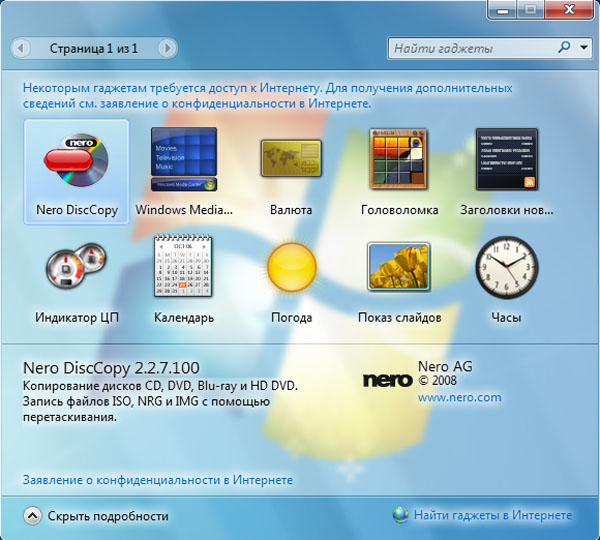Image resolution: width=600 pixels, height=540 pixels.
Task: Collapse details with Скрыть подробности chevron
Action: [33, 516]
